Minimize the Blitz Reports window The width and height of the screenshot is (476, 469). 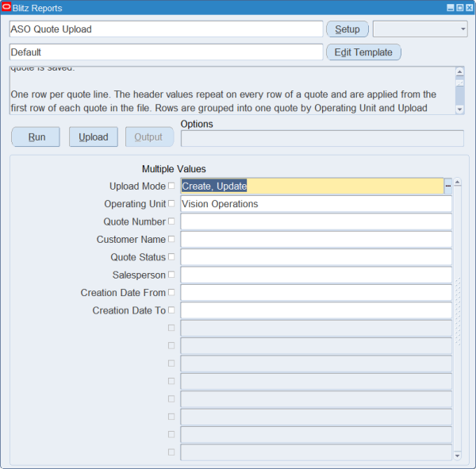point(451,8)
